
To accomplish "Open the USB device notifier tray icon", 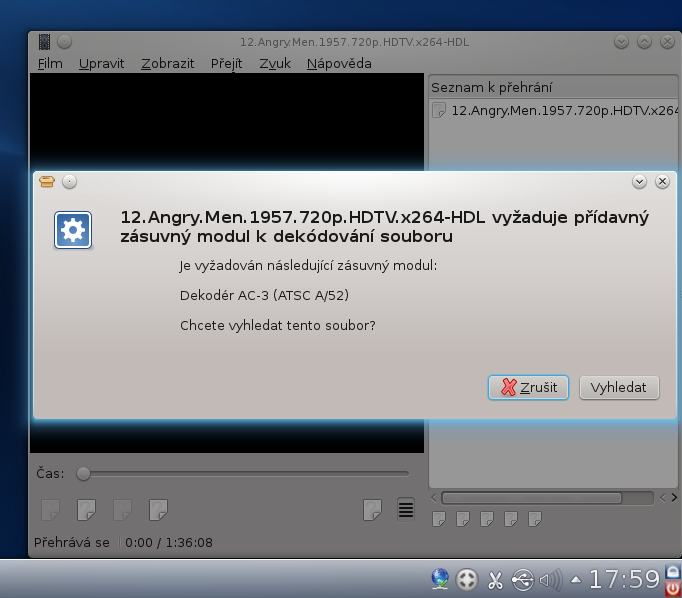I will (522, 580).
